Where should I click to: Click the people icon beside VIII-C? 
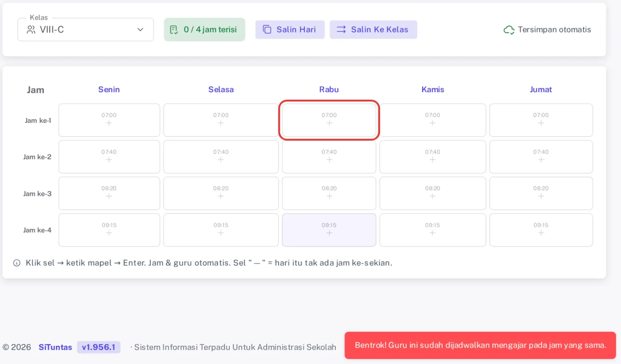pyautogui.click(x=31, y=30)
